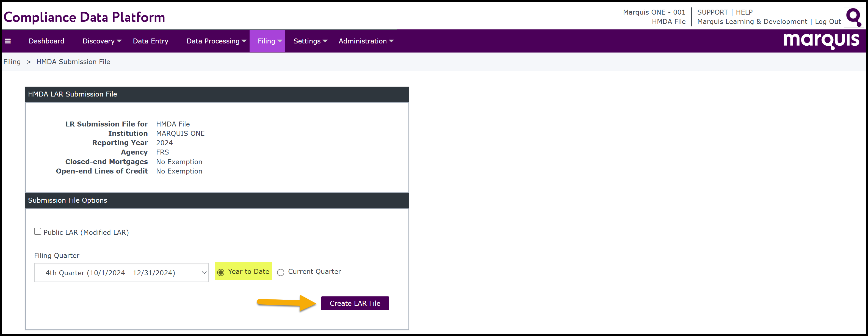The image size is (868, 336).
Task: Open the HELP link
Action: click(x=744, y=12)
